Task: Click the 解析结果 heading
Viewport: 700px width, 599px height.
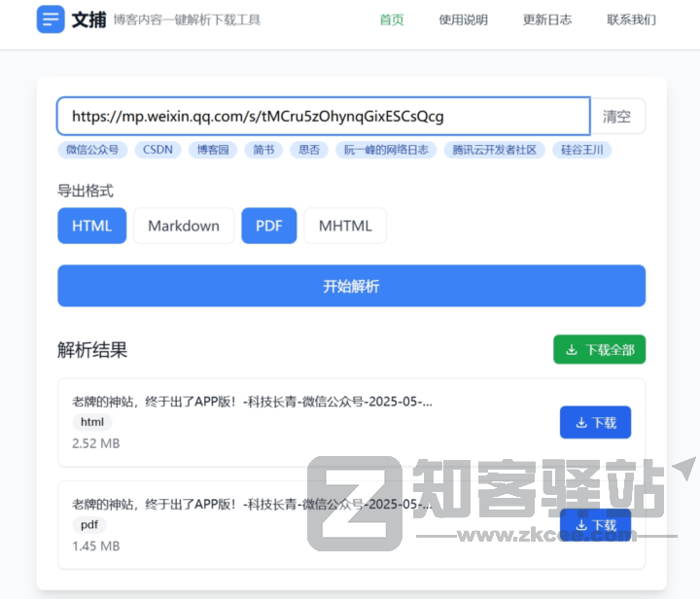Action: pyautogui.click(x=92, y=349)
